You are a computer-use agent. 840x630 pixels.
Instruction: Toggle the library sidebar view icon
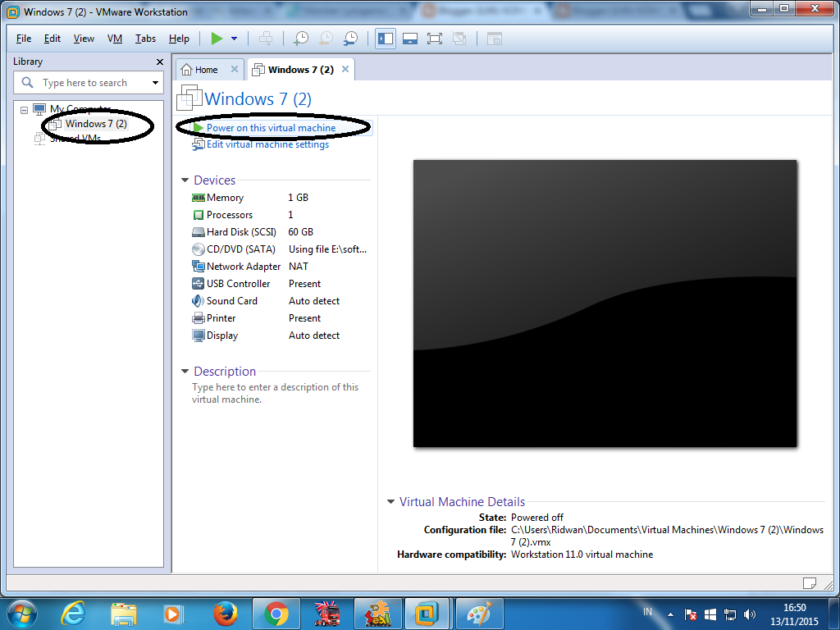tap(386, 39)
